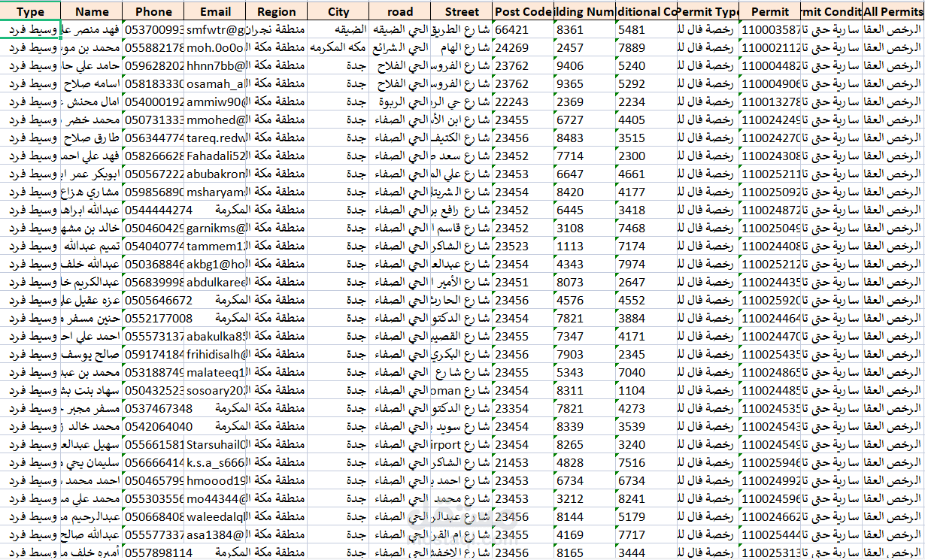Select the phone cell 0552177008

click(153, 318)
